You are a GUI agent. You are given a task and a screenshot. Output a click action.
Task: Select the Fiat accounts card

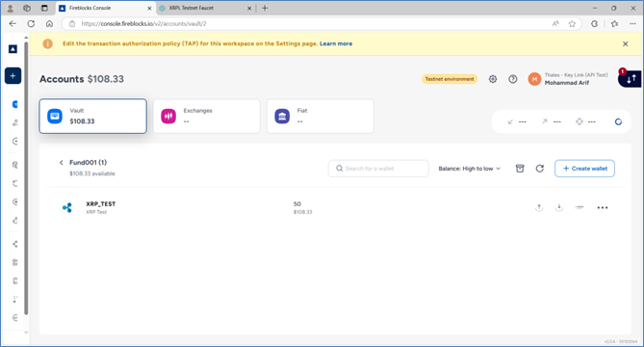coord(321,116)
